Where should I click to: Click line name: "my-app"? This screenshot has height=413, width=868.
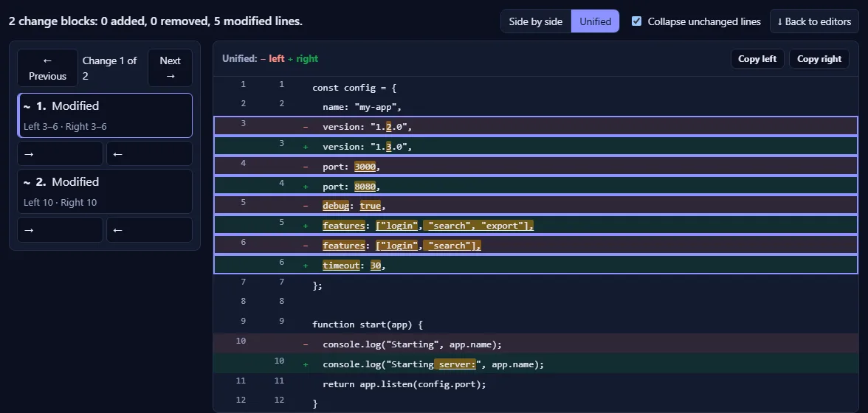click(535, 107)
